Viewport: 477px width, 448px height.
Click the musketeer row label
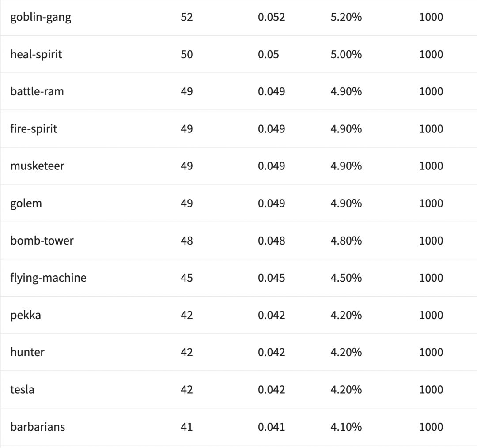[37, 166]
